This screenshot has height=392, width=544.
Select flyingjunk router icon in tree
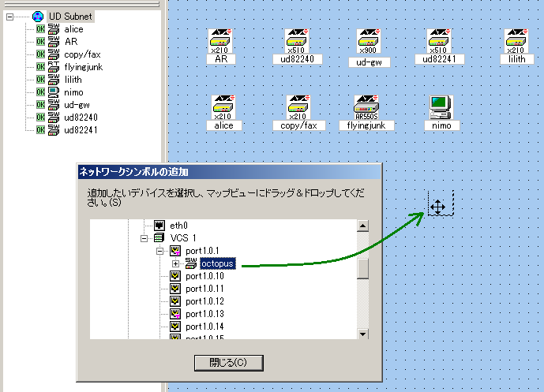[x=54, y=67]
